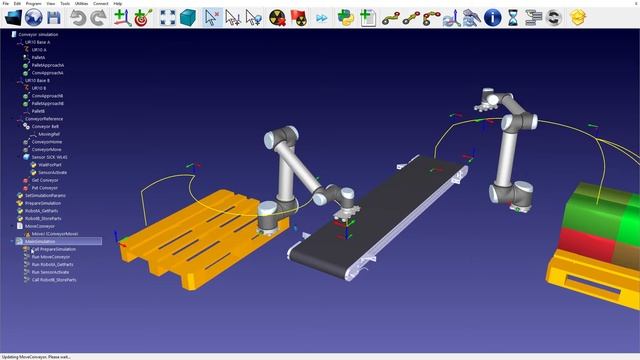Screen dimensions: 640x360
Task: Open the online library globe icon
Action: 33,18
